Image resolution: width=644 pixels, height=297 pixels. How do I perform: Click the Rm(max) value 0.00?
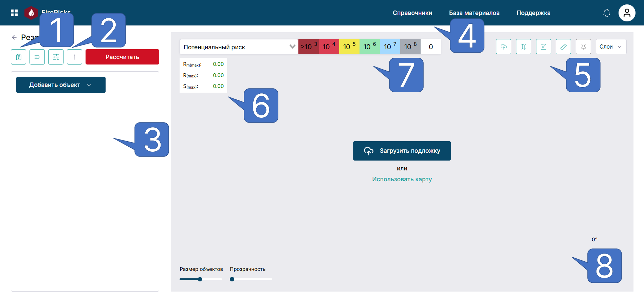click(x=218, y=64)
